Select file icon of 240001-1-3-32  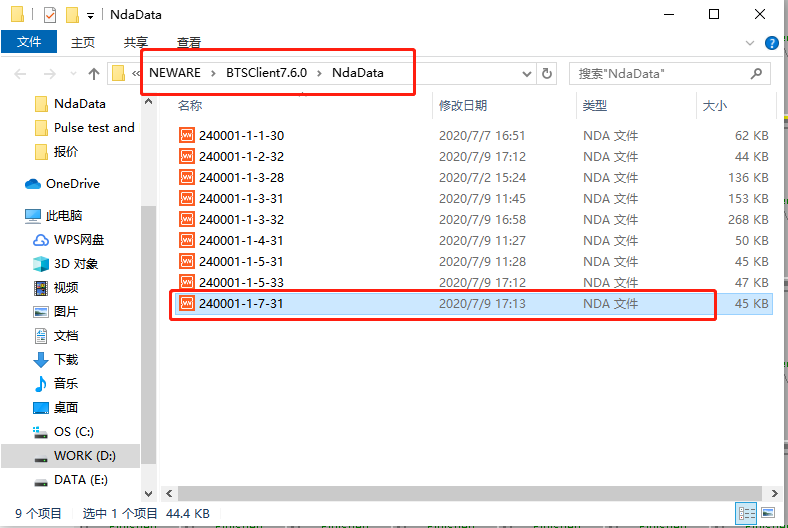tap(187, 220)
